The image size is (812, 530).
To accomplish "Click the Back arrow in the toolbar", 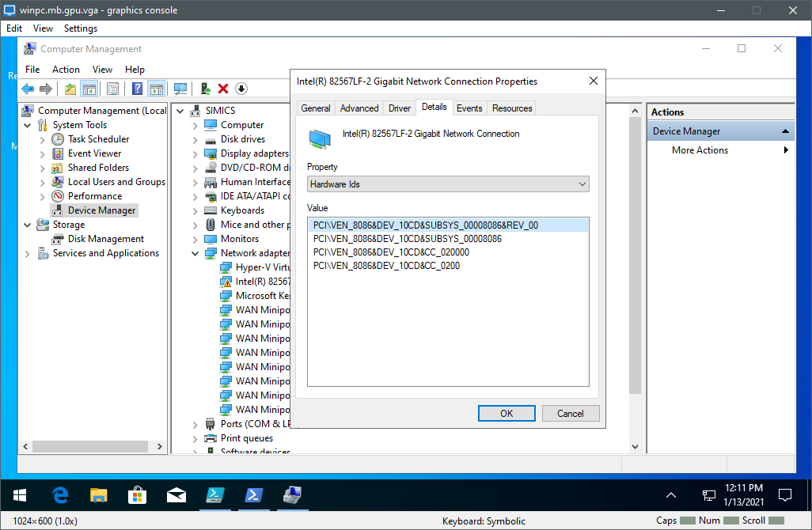I will point(28,89).
